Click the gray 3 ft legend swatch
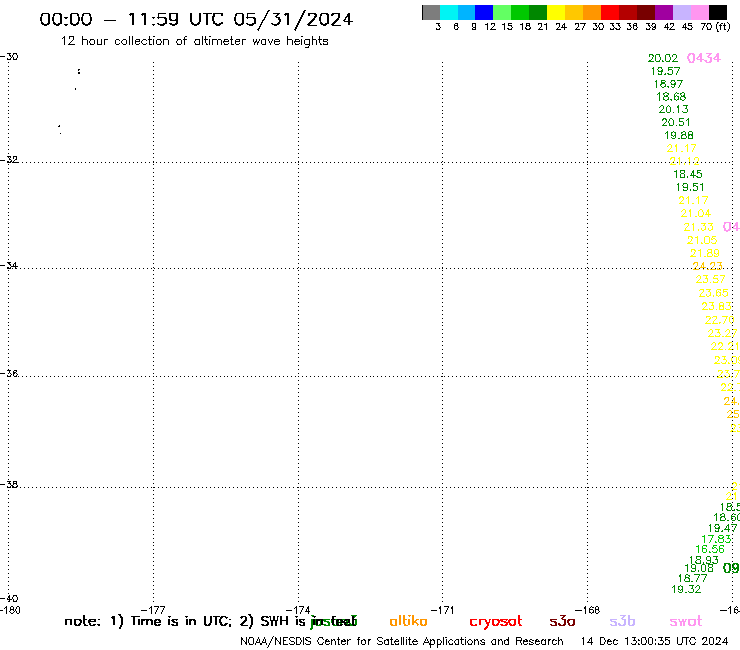The width and height of the screenshot is (740, 650). pyautogui.click(x=431, y=12)
